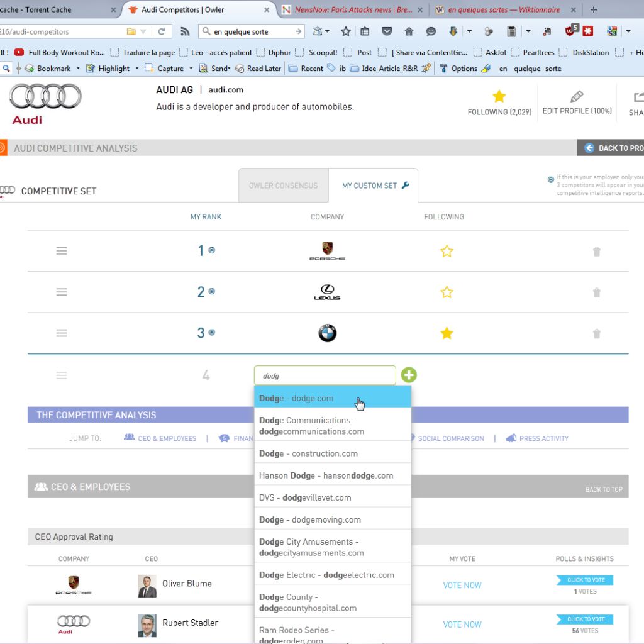Click the wrench icon on My Custom Set

pyautogui.click(x=406, y=186)
